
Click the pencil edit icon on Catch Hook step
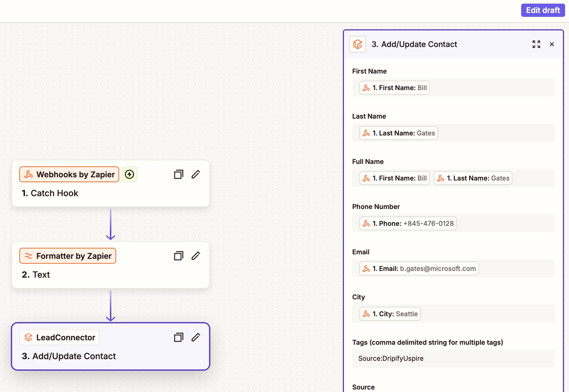[196, 174]
